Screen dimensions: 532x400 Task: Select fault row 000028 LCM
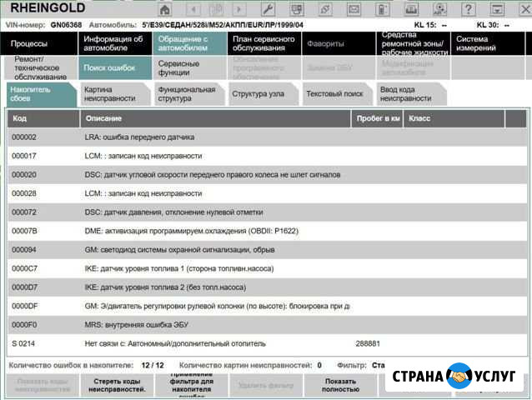(x=267, y=193)
